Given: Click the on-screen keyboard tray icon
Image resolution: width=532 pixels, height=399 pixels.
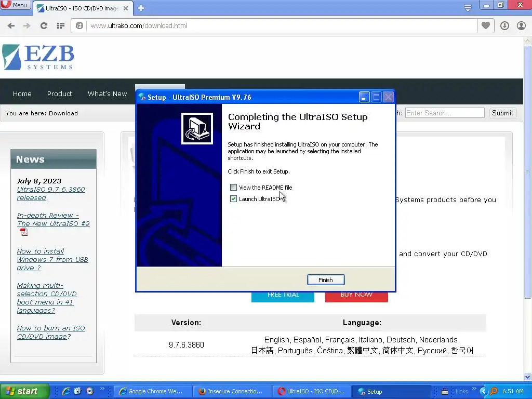Looking at the screenshot, I should tap(445, 392).
